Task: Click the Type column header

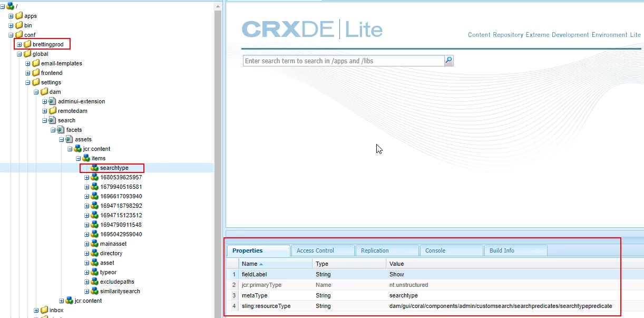Action: coord(349,264)
